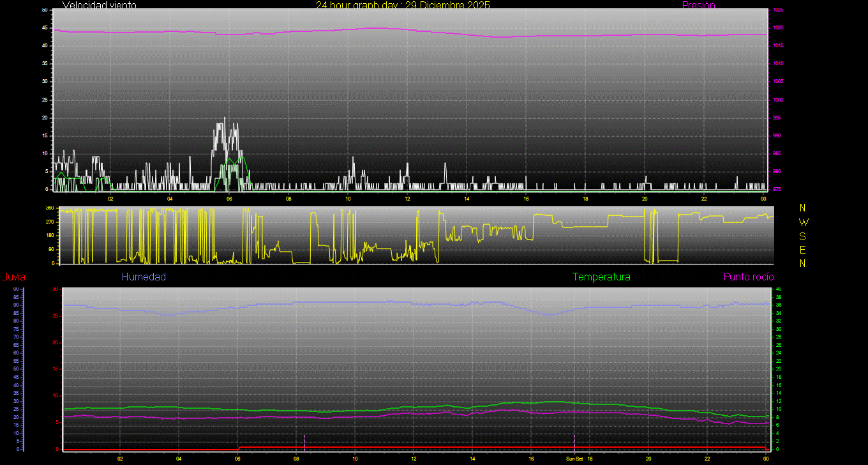Viewport: 868px width, 465px height.
Task: Click the 'Velocidad viento' graph label
Action: point(99,5)
